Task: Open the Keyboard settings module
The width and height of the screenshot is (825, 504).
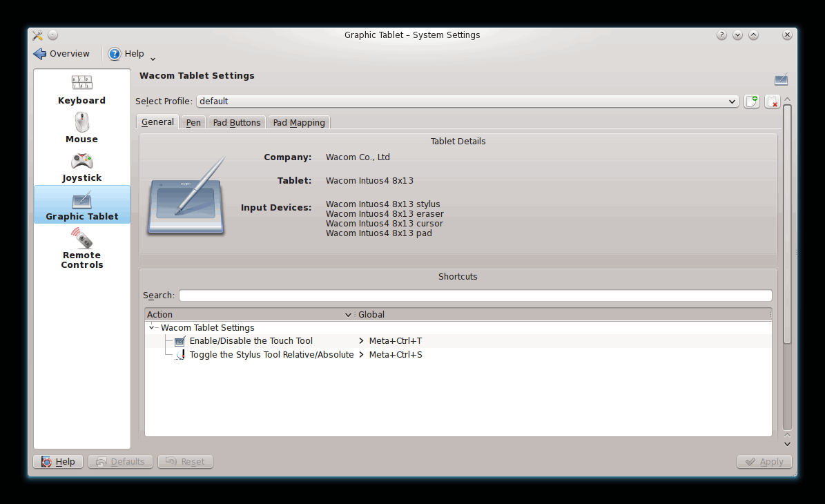Action: coord(81,90)
